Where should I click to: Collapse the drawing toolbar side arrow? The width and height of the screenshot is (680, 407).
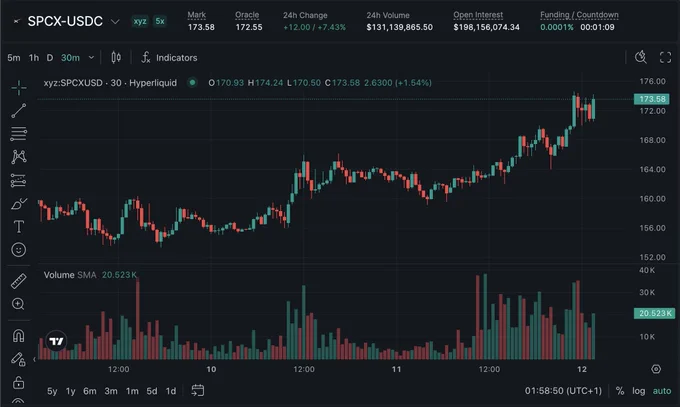pyautogui.click(x=35, y=359)
